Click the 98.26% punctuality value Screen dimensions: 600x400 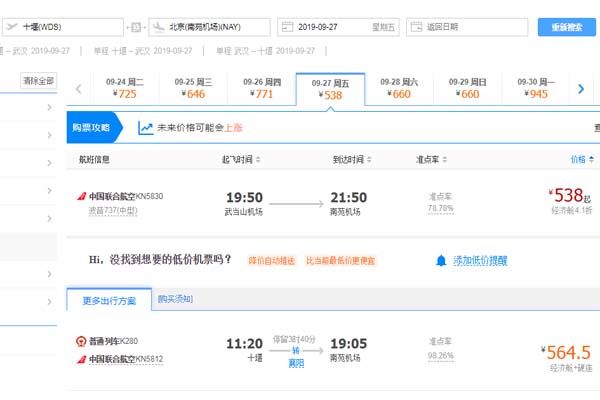click(x=440, y=356)
